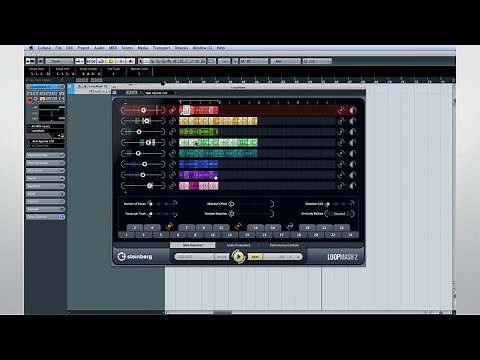Toggle master track button on pink track
Viewport: 480px width, 360px height.
(x=172, y=186)
